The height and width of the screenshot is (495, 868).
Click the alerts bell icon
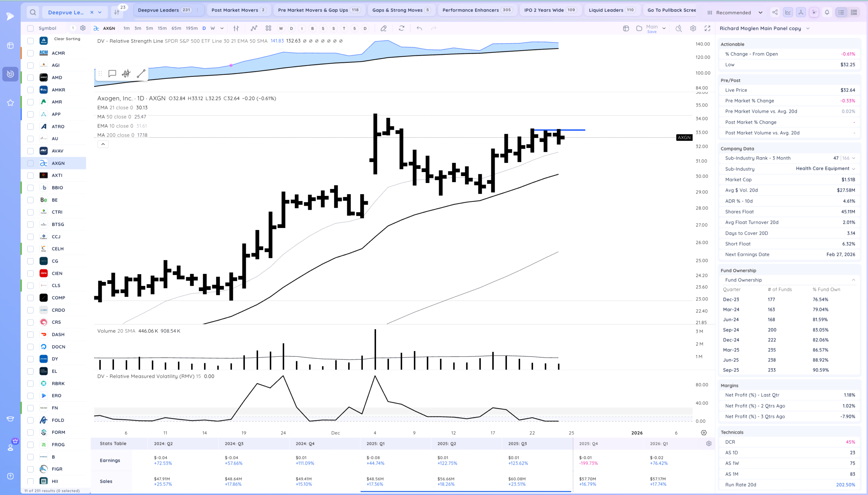pos(827,12)
